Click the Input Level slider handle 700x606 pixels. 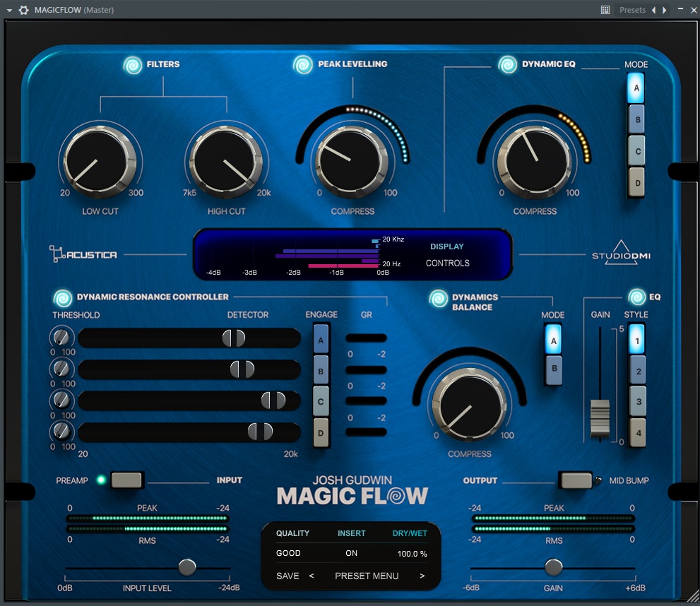187,567
